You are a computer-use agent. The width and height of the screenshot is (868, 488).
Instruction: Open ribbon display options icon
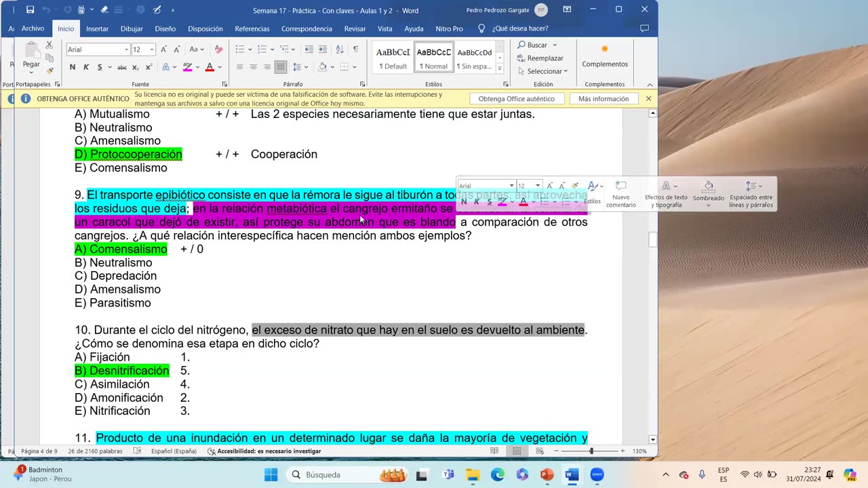pyautogui.click(x=567, y=10)
